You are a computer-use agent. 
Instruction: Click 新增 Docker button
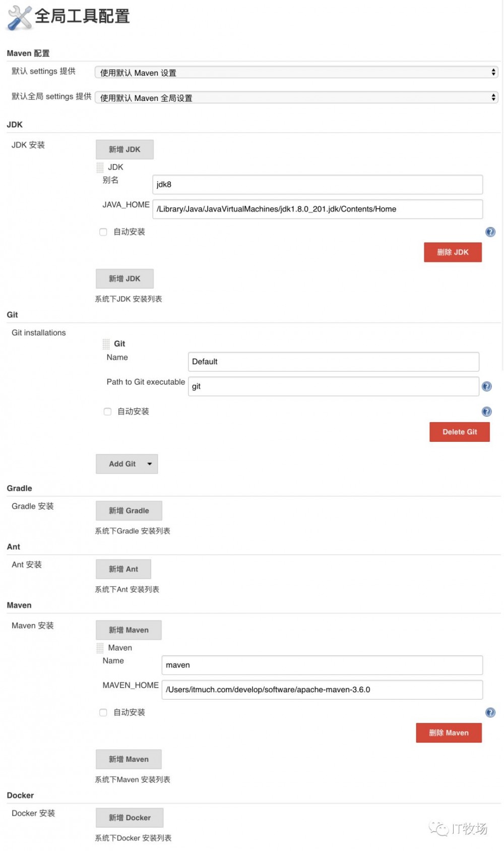(130, 818)
